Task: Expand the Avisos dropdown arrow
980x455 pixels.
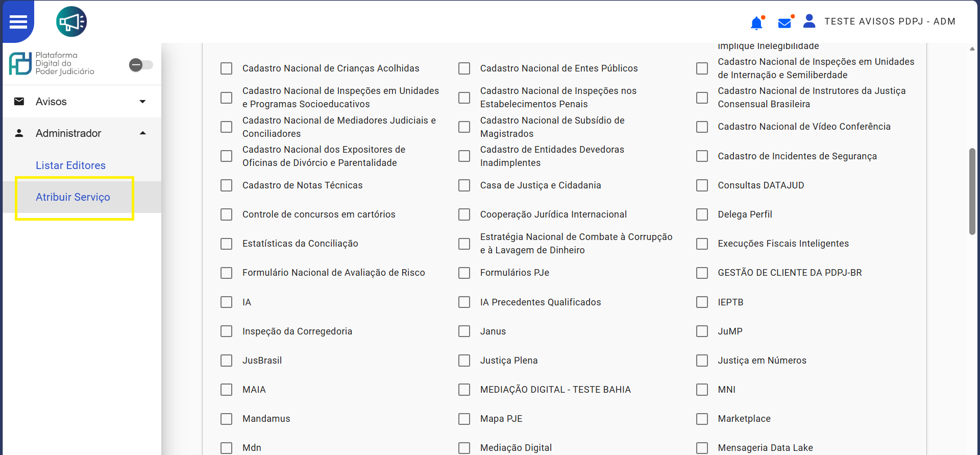Action: 143,102
